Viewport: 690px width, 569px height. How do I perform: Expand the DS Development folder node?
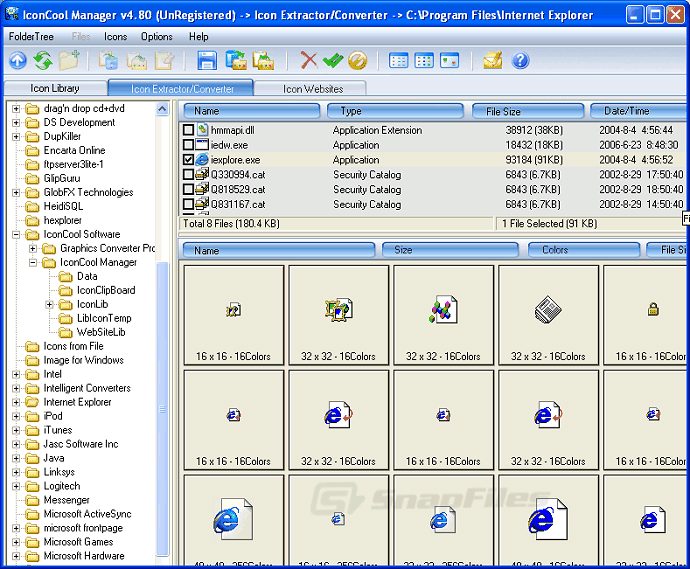16,122
